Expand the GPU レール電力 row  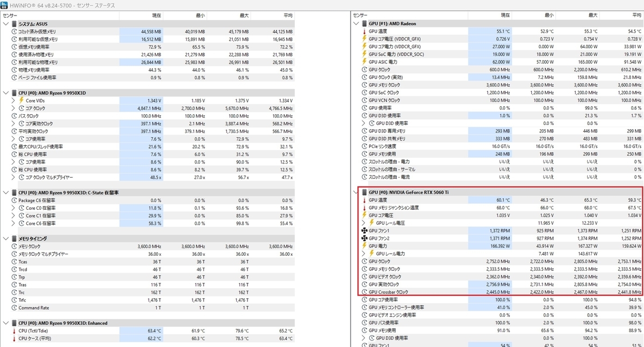click(364, 253)
